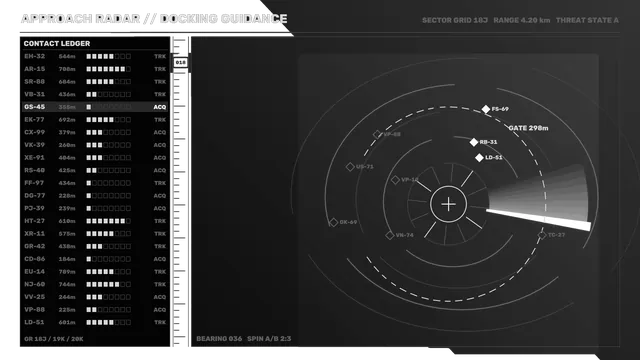This screenshot has width=640, height=360.
Task: Click the APPROACH RADAR // DOCKING GUIDANCE title
Action: point(154,19)
